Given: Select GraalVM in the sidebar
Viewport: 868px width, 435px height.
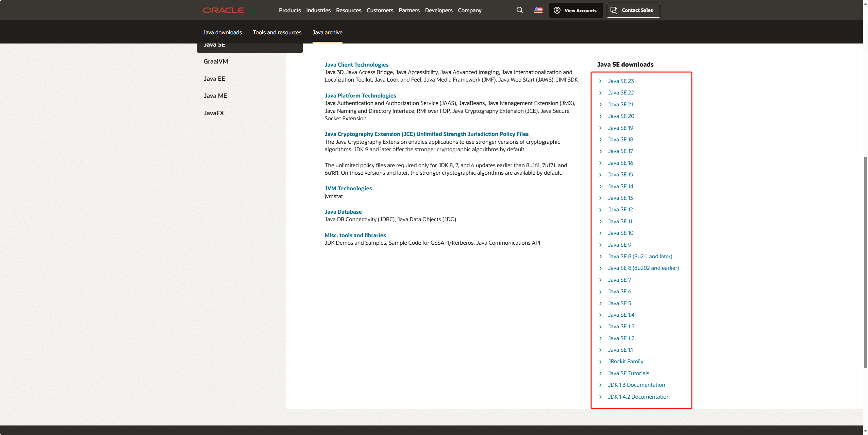Looking at the screenshot, I should pyautogui.click(x=216, y=62).
